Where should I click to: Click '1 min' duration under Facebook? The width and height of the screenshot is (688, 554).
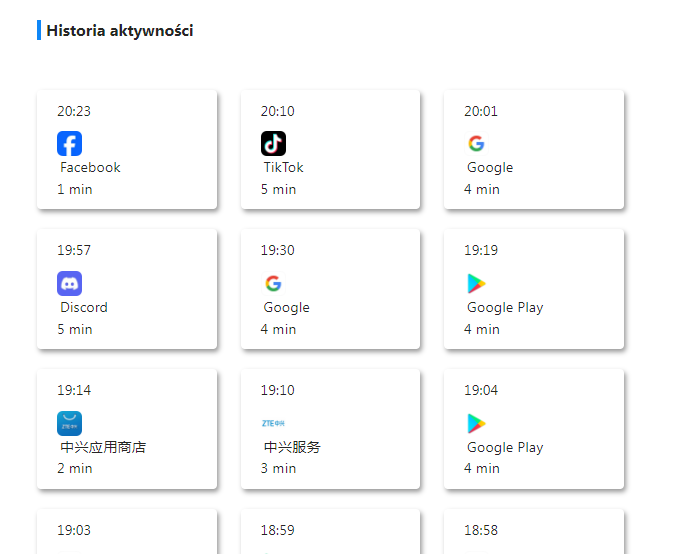tap(75, 189)
